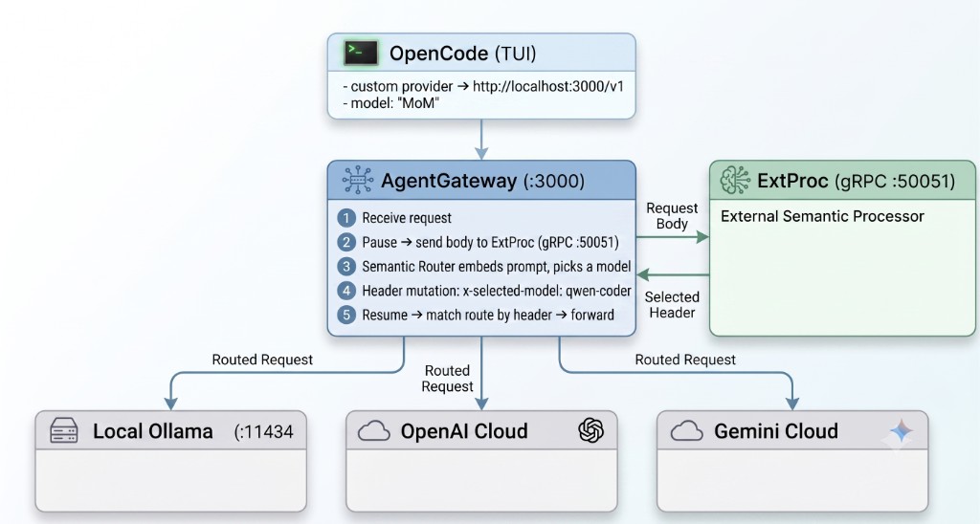Screen dimensions: 980x524
Task: Click the brain icon next to ExtProc
Action: pyautogui.click(x=735, y=181)
